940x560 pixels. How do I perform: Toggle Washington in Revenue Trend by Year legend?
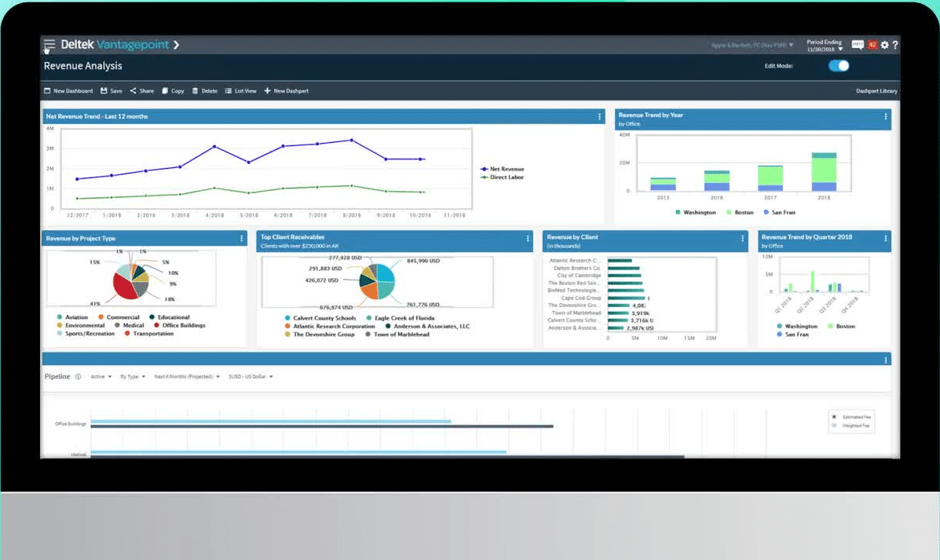[696, 212]
